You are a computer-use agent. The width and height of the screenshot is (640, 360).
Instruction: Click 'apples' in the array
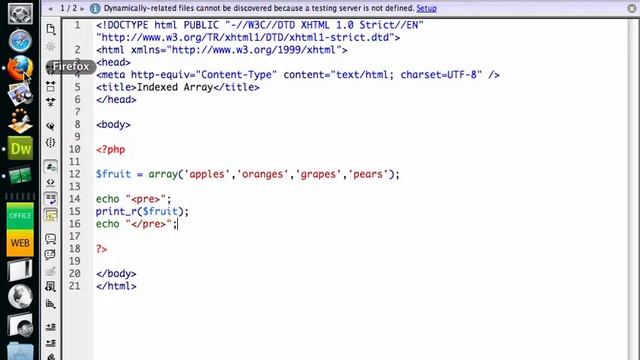(x=207, y=174)
